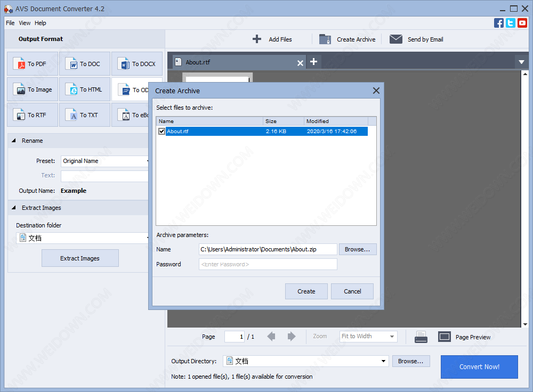Choose the To DOCX output format

pos(136,63)
